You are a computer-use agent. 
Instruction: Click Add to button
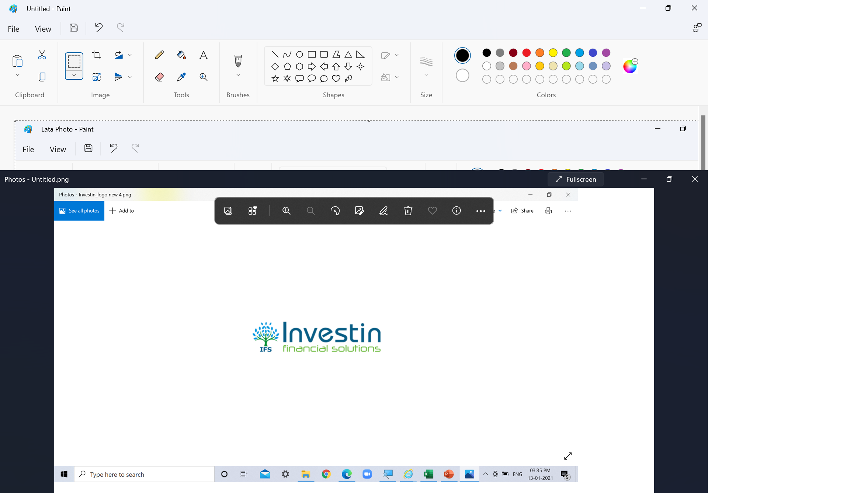[122, 211]
